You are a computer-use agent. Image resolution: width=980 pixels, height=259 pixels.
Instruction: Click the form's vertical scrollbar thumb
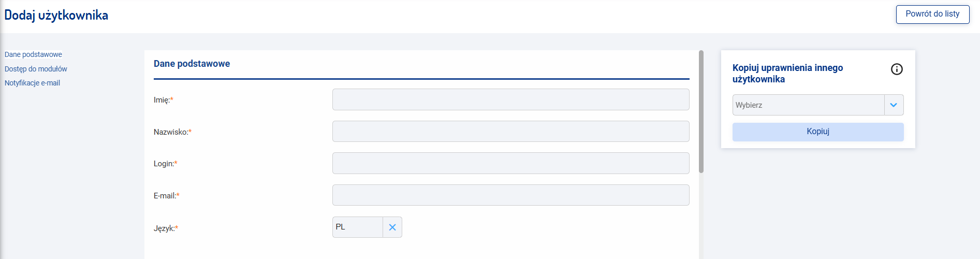(701, 111)
